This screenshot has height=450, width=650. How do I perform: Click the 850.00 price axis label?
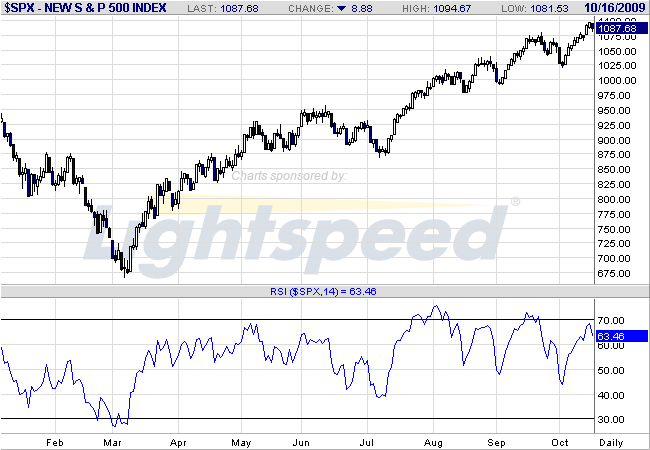point(614,169)
